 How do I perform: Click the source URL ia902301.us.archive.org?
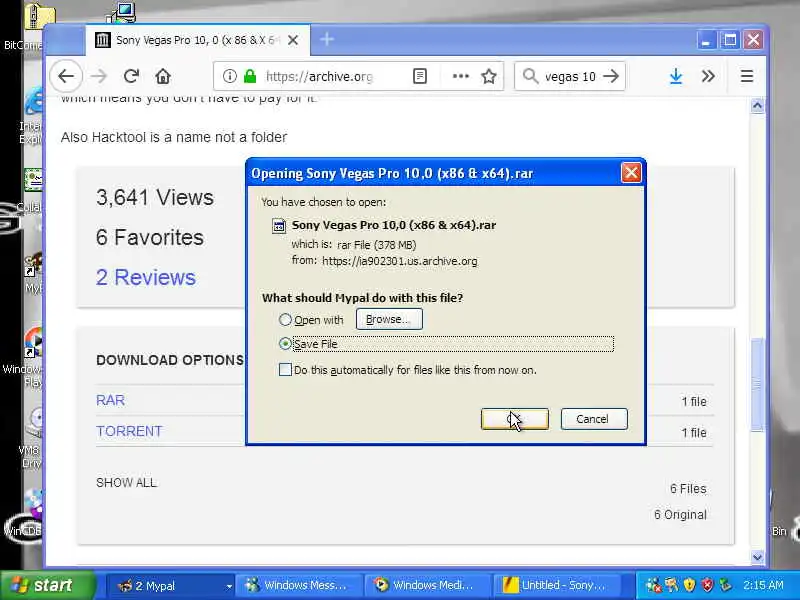pos(400,261)
